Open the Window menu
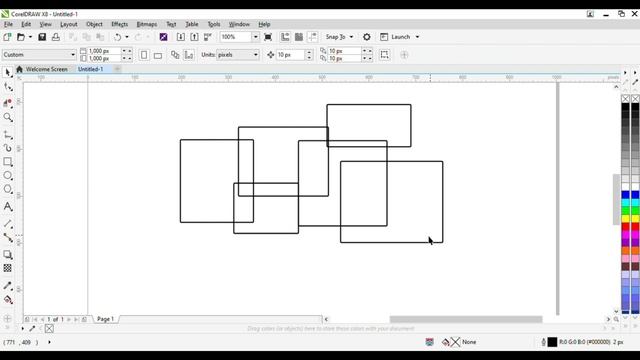The width and height of the screenshot is (640, 360). click(239, 24)
